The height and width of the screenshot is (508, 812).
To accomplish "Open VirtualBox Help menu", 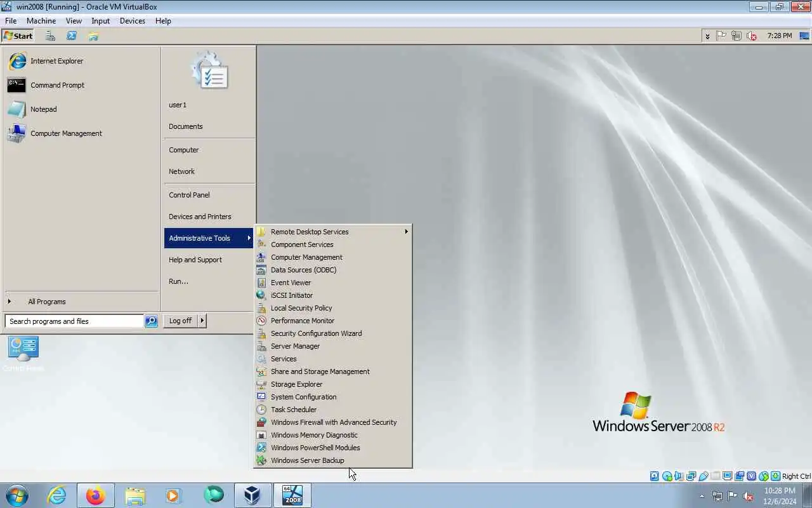I will point(163,21).
